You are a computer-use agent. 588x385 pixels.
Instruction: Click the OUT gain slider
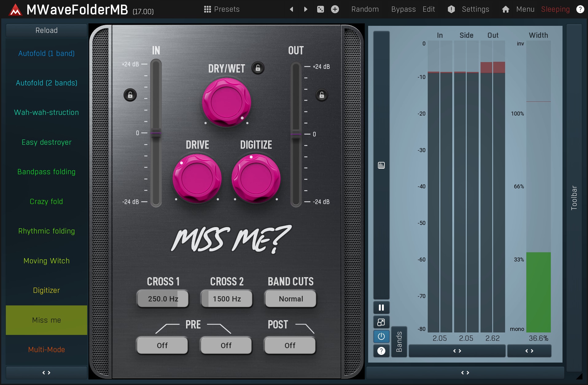point(296,134)
